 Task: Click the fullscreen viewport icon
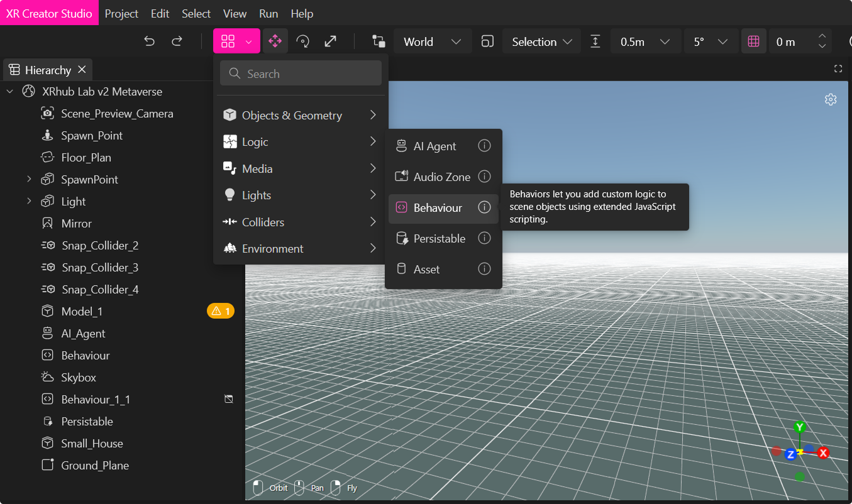[x=838, y=69]
